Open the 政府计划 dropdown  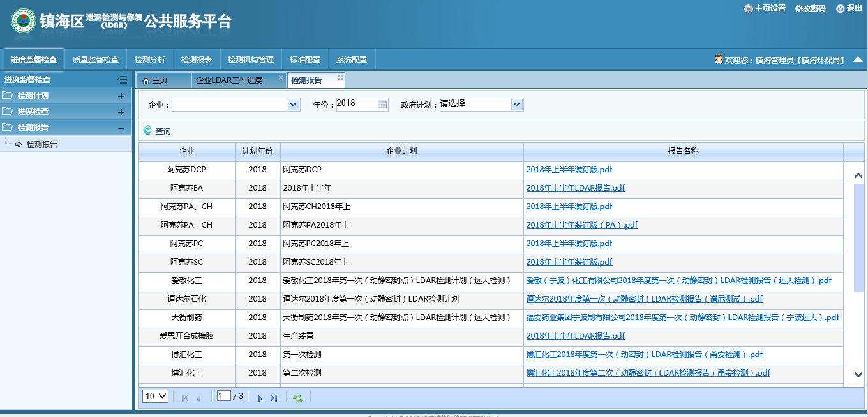coord(517,105)
